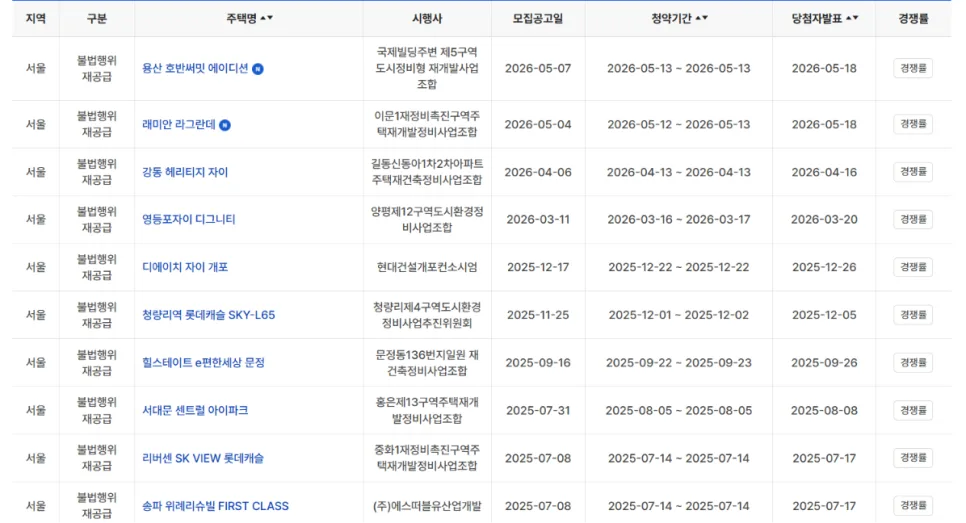Select 모집공고일 2026-05-04 cell
Screen dimensions: 966x523
(x=538, y=124)
